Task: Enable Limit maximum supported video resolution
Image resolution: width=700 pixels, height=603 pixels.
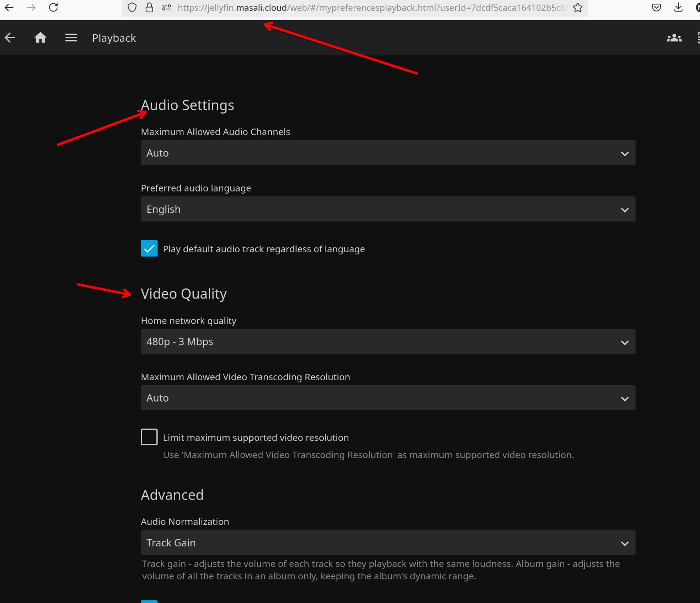Action: 149,437
